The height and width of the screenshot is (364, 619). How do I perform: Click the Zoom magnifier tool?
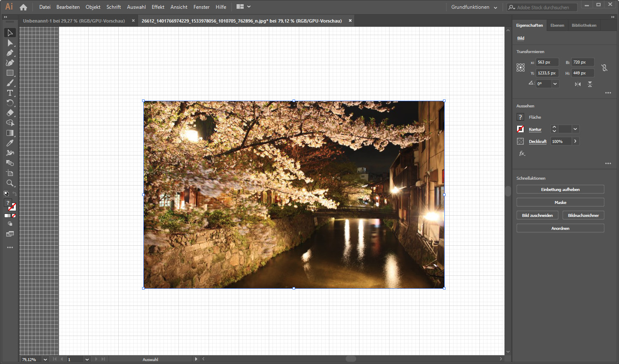[10, 183]
